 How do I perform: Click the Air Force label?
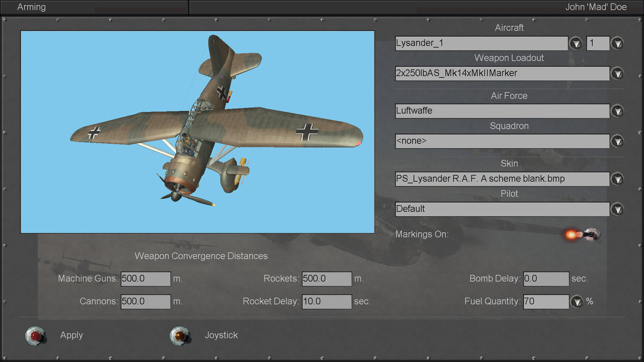[x=509, y=96]
